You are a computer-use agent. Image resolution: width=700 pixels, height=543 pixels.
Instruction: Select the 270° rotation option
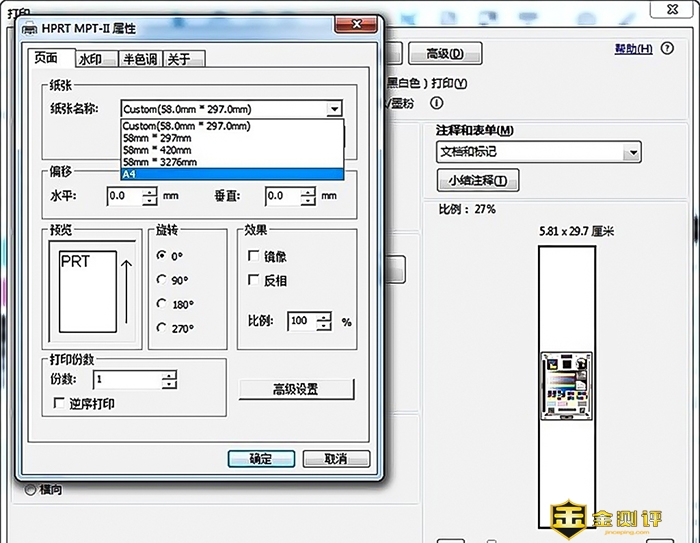(x=162, y=327)
